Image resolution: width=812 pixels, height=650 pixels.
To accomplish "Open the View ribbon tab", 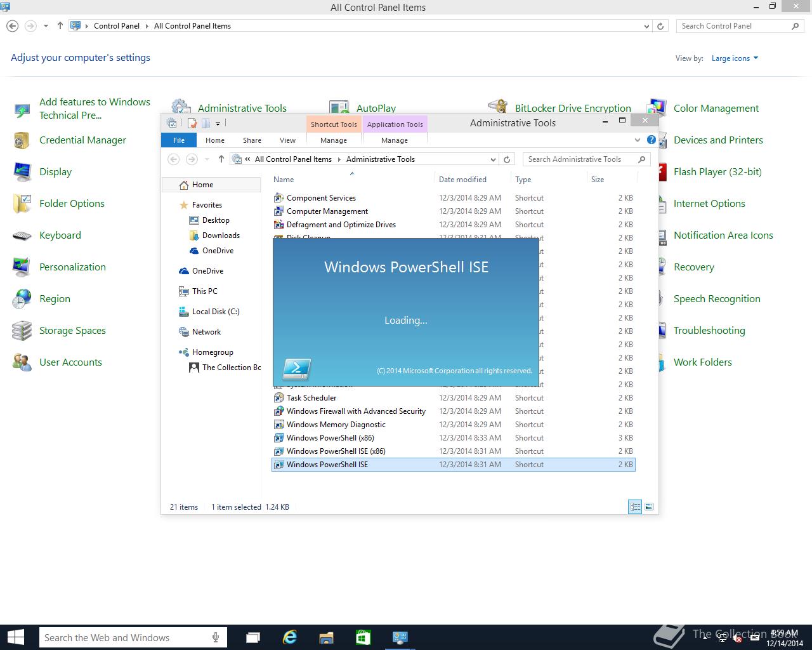I will click(x=287, y=140).
